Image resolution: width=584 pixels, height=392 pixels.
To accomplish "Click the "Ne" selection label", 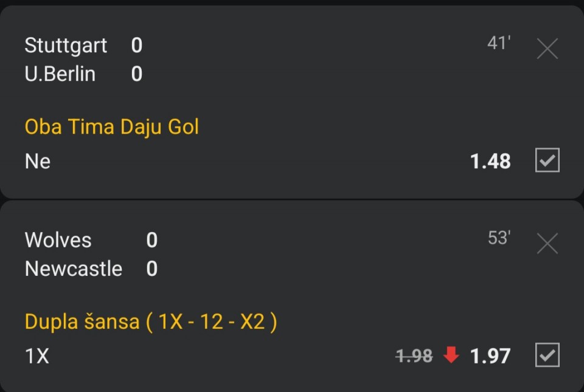I will point(38,162).
